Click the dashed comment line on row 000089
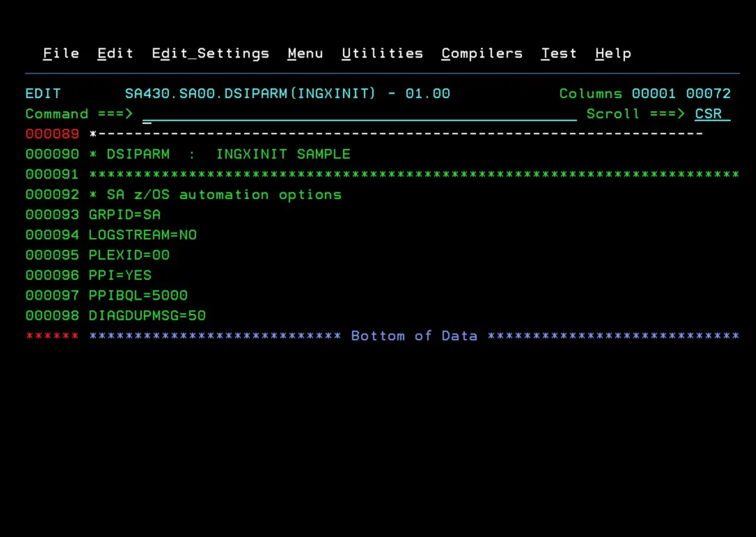The height and width of the screenshot is (537, 756). click(x=396, y=134)
